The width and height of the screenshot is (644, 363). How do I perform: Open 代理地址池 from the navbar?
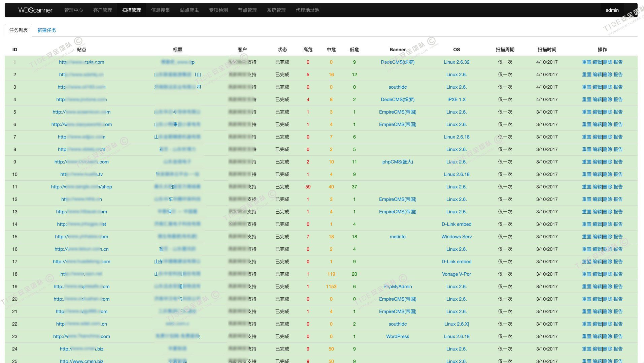307,10
